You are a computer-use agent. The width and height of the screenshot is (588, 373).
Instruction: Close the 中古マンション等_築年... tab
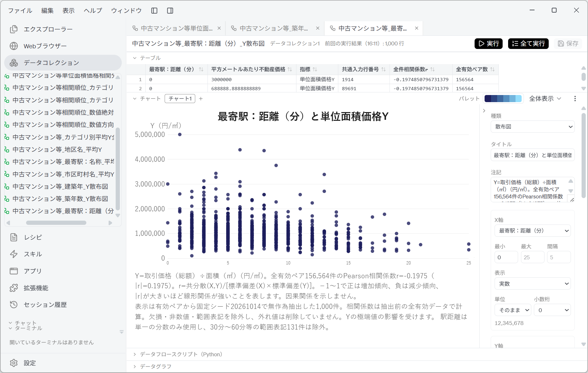(x=318, y=28)
